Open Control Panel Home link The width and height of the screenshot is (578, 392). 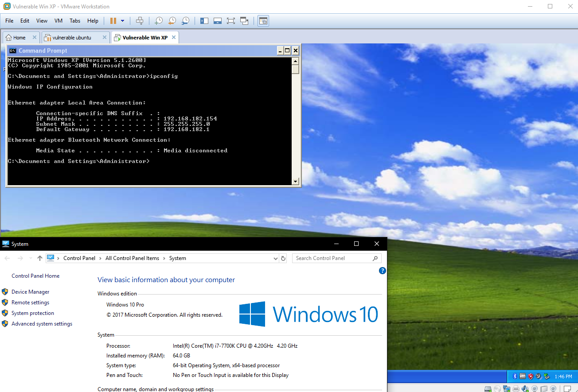click(35, 276)
